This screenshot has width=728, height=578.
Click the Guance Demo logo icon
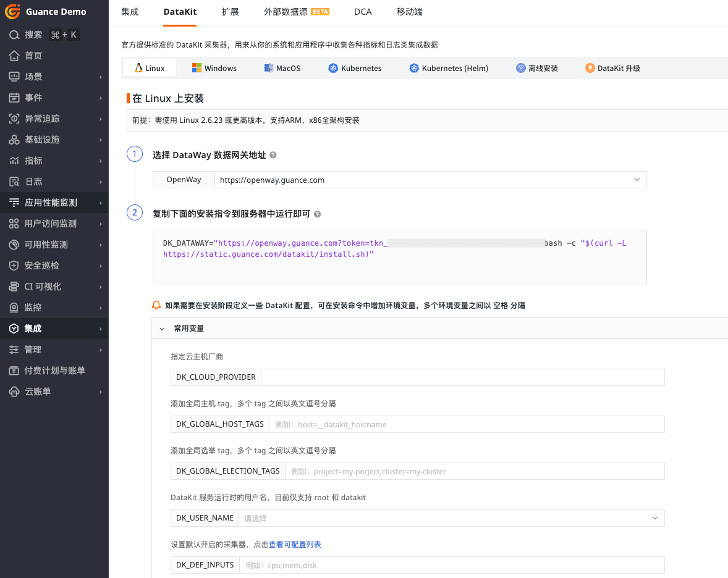point(13,12)
